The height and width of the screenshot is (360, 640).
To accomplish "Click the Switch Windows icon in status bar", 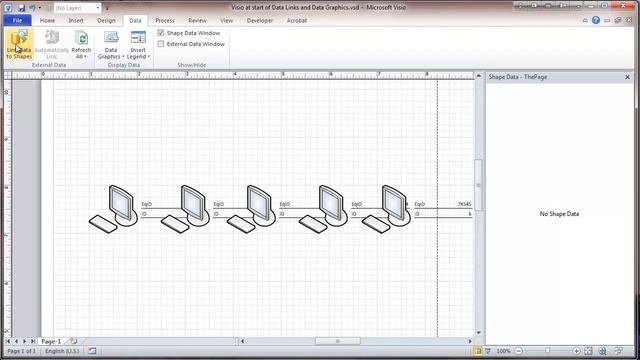I will [x=619, y=351].
